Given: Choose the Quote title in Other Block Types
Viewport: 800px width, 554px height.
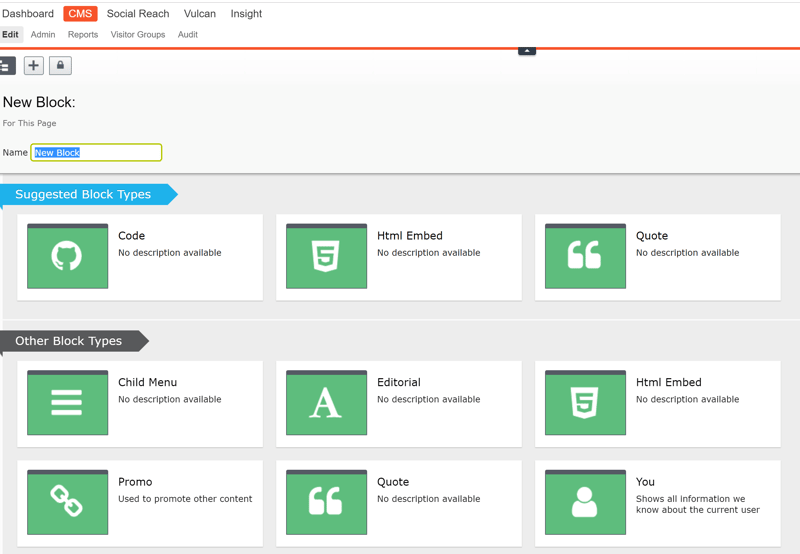Looking at the screenshot, I should [393, 481].
